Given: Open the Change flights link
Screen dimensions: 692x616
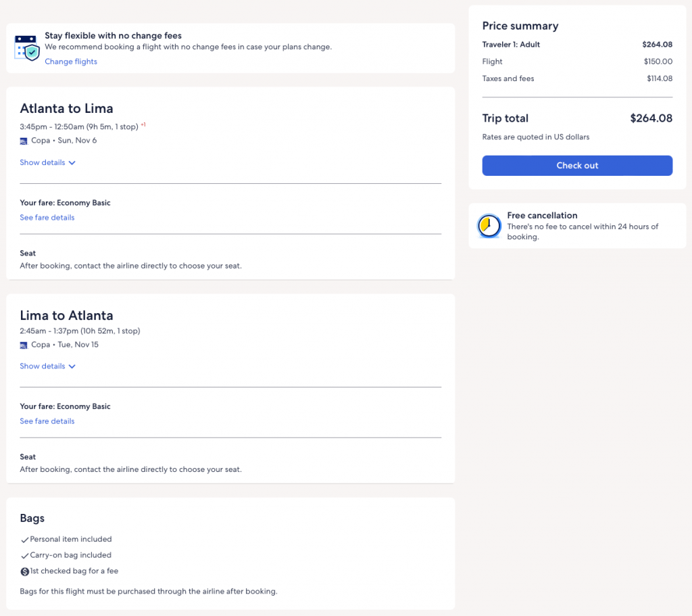Looking at the screenshot, I should pos(71,62).
